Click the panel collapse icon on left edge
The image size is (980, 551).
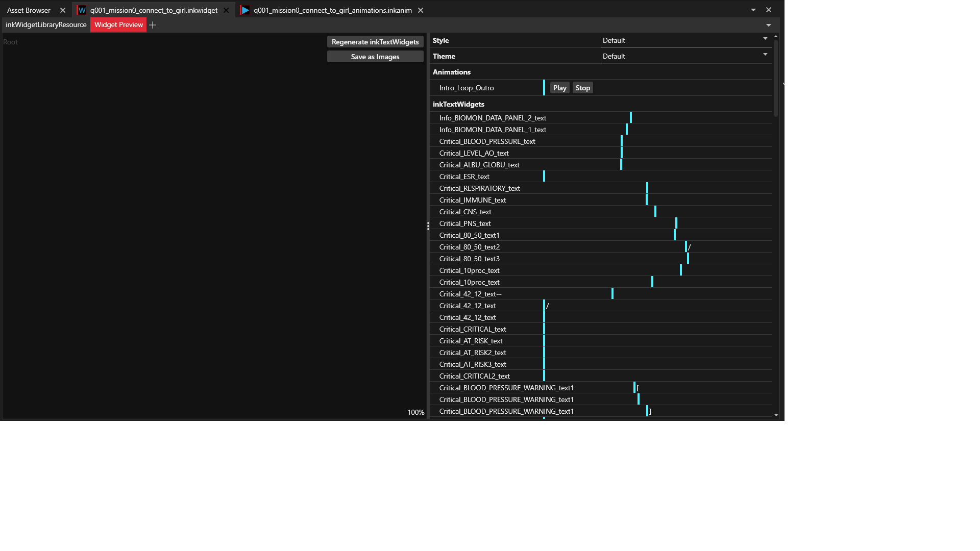[x=429, y=227]
